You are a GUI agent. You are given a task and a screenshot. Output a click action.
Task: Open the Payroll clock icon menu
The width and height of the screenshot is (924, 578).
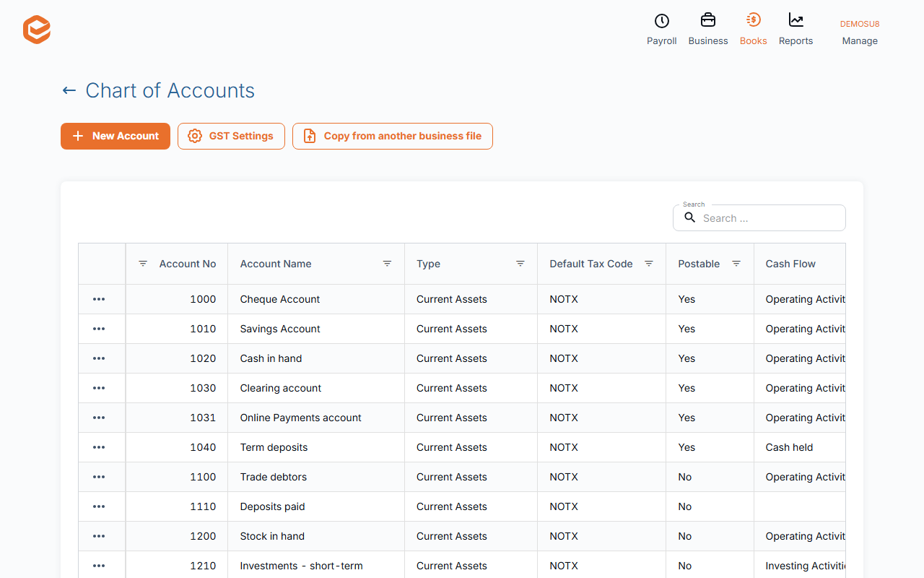pos(661,30)
